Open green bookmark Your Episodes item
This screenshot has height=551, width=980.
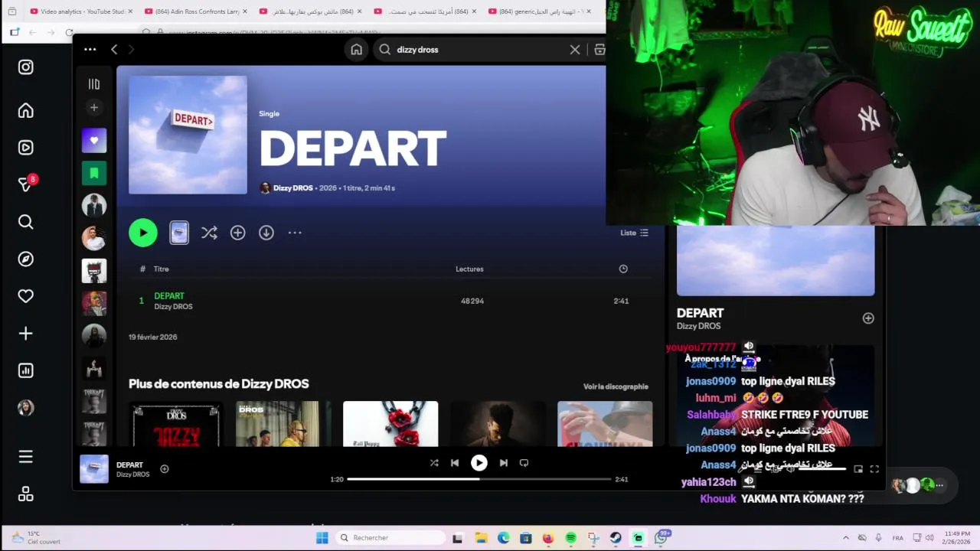94,173
